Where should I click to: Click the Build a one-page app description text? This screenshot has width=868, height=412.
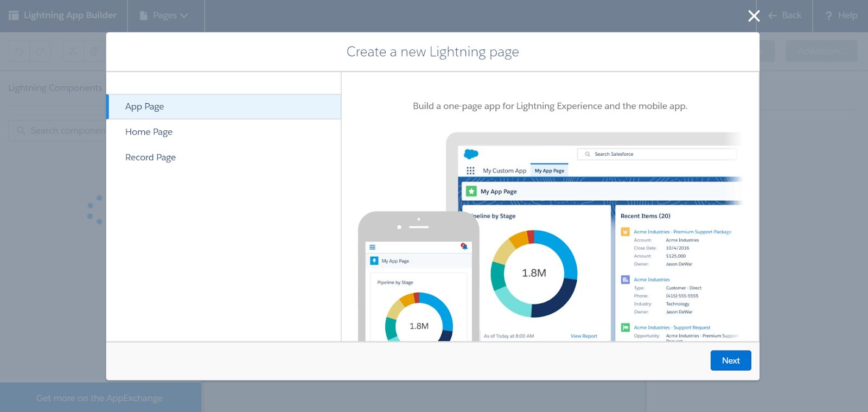click(550, 106)
